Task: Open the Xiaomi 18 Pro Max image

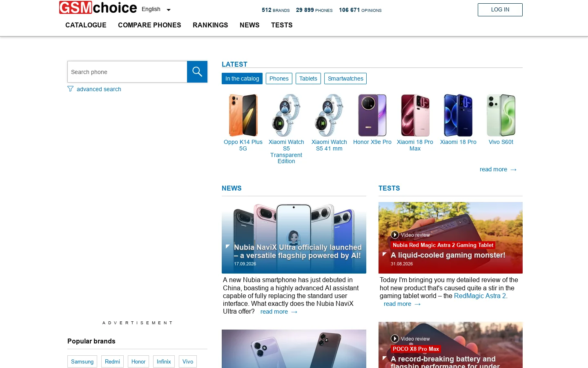Action: pyautogui.click(x=415, y=115)
